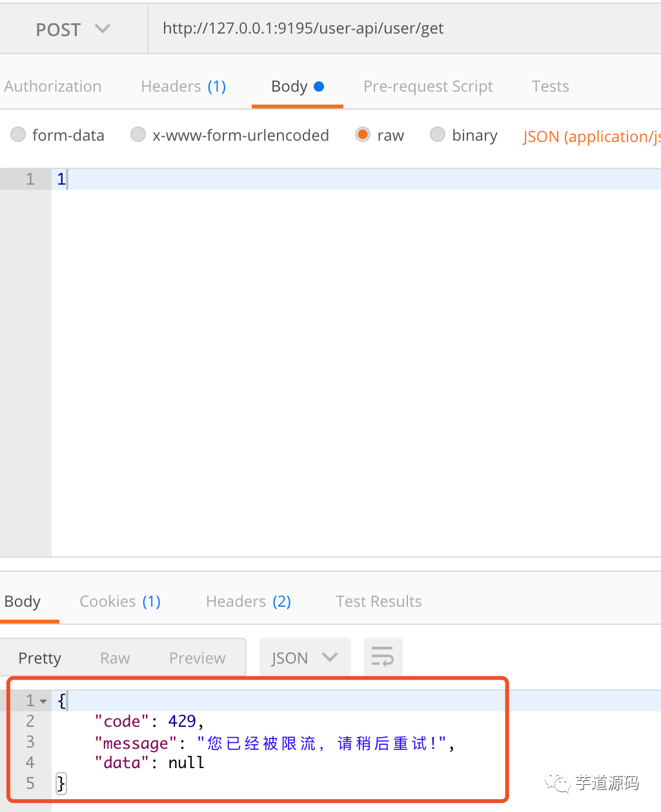The height and width of the screenshot is (812, 661).
Task: Open the JSON (application/json) content type dropdown
Action: [591, 137]
